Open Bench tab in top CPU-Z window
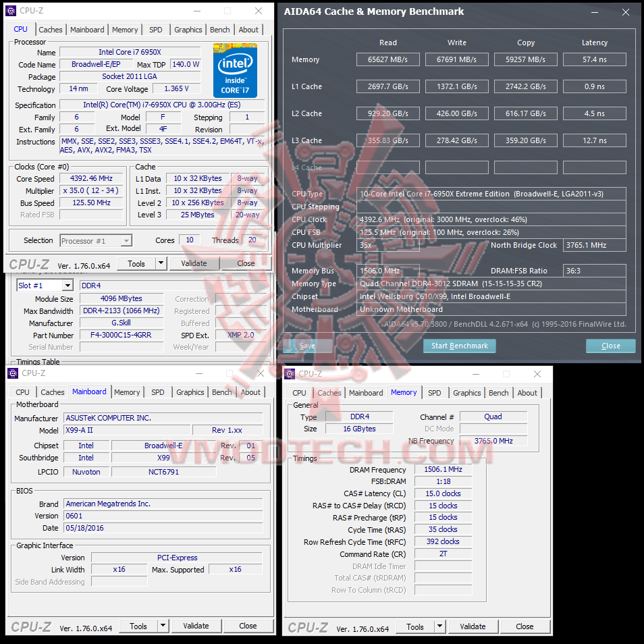The width and height of the screenshot is (644, 644). coord(220,30)
